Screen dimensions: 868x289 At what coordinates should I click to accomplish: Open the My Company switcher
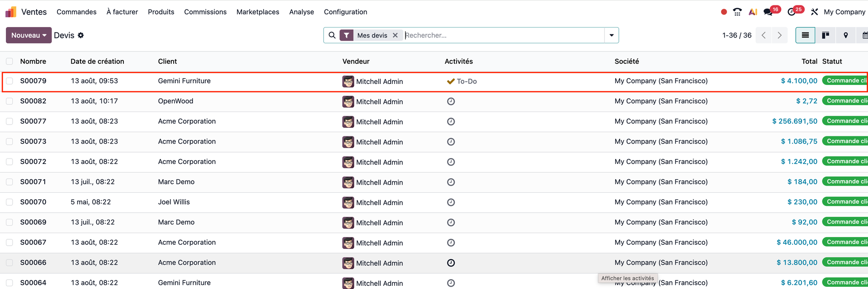(844, 12)
